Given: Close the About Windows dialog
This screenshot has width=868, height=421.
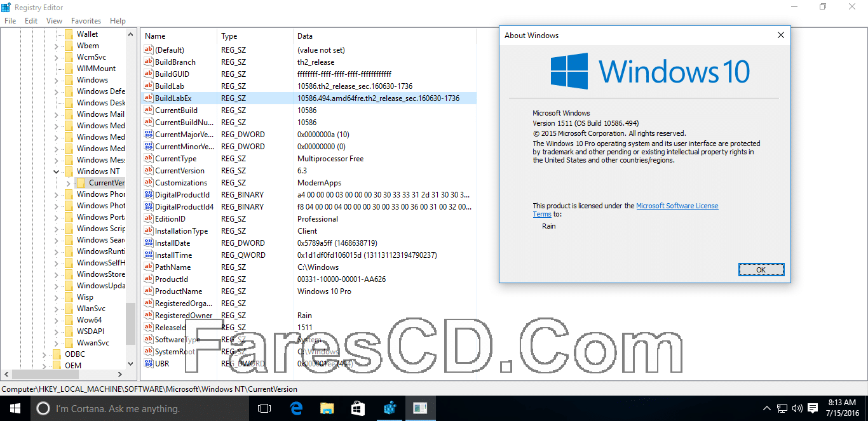Looking at the screenshot, I should [x=781, y=36].
